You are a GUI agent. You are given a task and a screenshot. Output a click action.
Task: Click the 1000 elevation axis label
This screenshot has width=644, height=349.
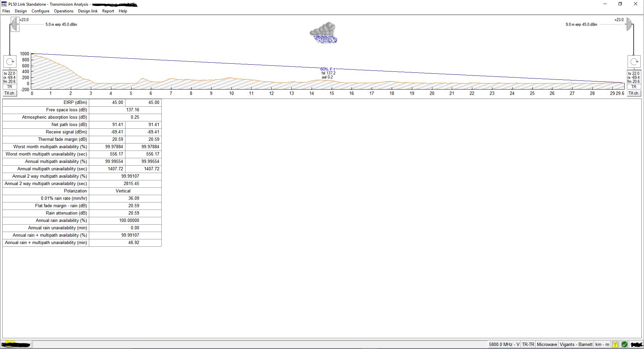24,54
